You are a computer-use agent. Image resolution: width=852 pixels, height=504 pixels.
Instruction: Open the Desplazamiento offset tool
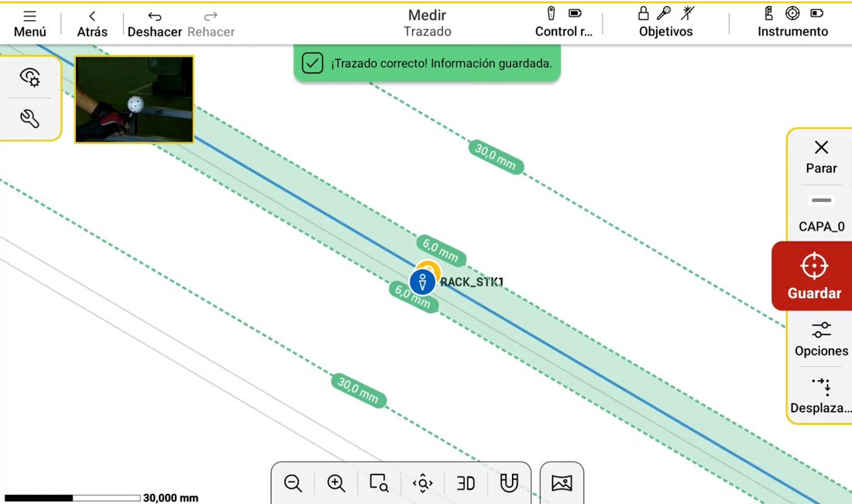coord(821,396)
